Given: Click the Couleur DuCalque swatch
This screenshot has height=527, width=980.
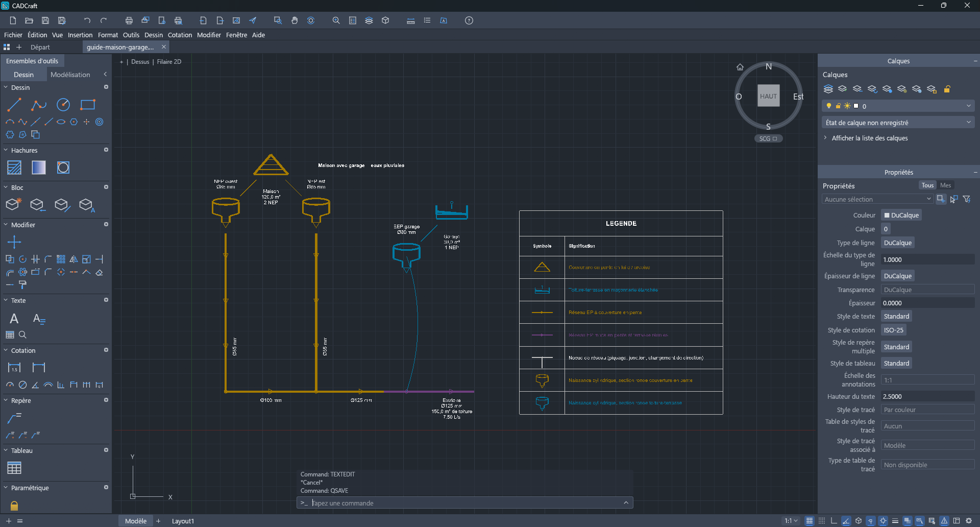Looking at the screenshot, I should coord(901,215).
